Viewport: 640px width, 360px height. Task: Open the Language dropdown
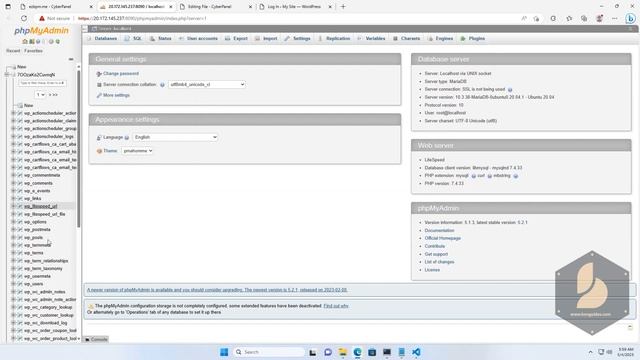pos(175,137)
